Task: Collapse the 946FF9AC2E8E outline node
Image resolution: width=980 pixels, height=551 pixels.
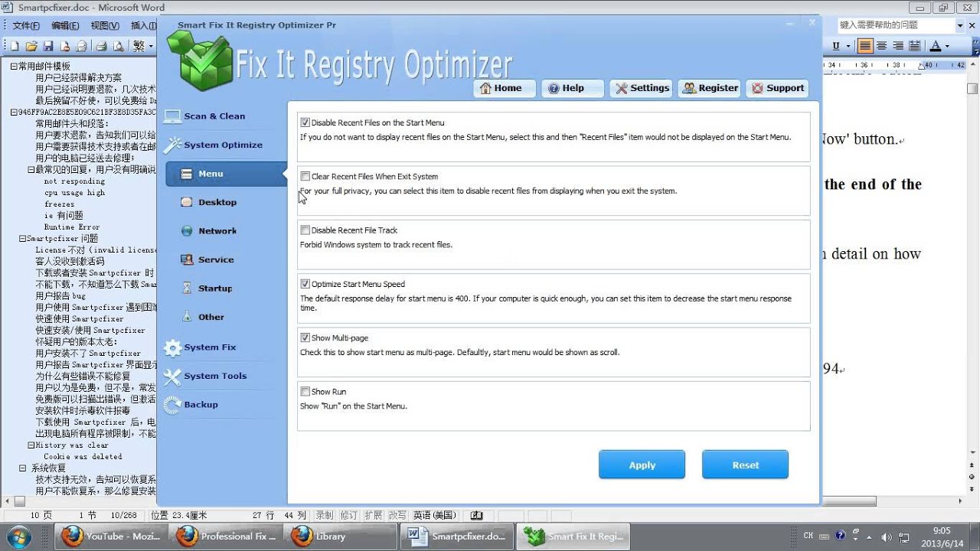Action: [14, 112]
